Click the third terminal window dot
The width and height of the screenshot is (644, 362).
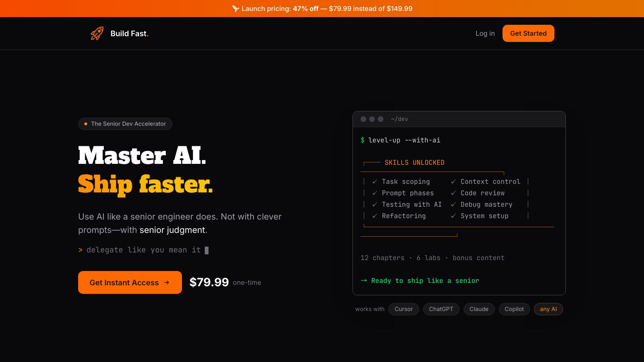click(381, 119)
